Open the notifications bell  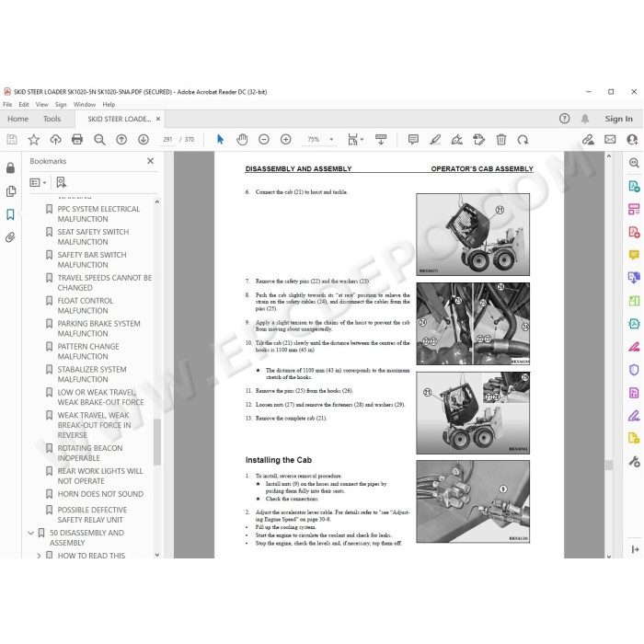tap(585, 119)
